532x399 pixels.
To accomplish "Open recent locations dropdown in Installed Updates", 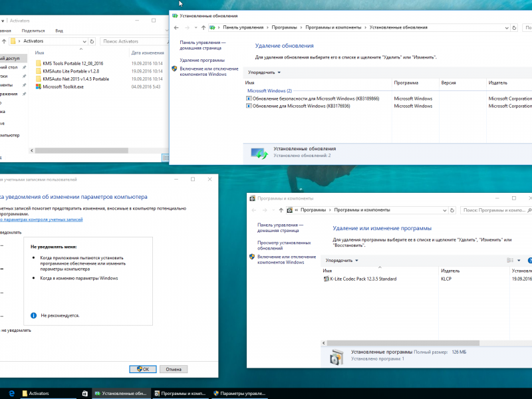I will [196, 27].
